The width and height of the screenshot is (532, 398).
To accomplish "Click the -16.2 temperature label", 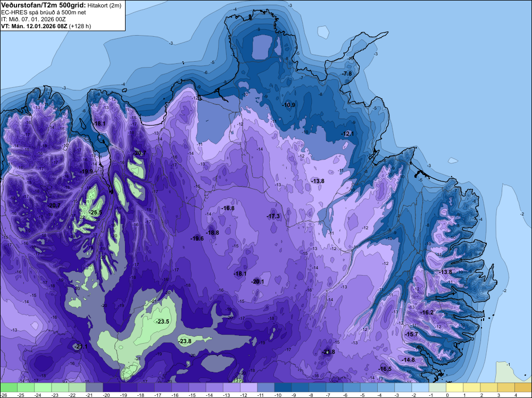I will pyautogui.click(x=427, y=312).
